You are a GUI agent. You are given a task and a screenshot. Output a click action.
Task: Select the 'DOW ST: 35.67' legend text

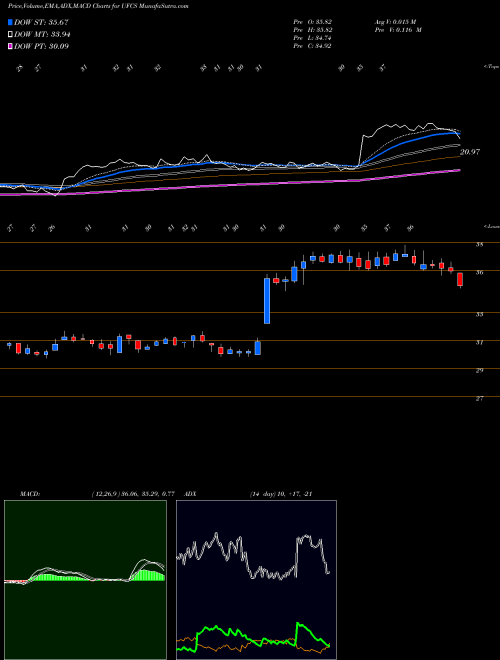(41, 22)
